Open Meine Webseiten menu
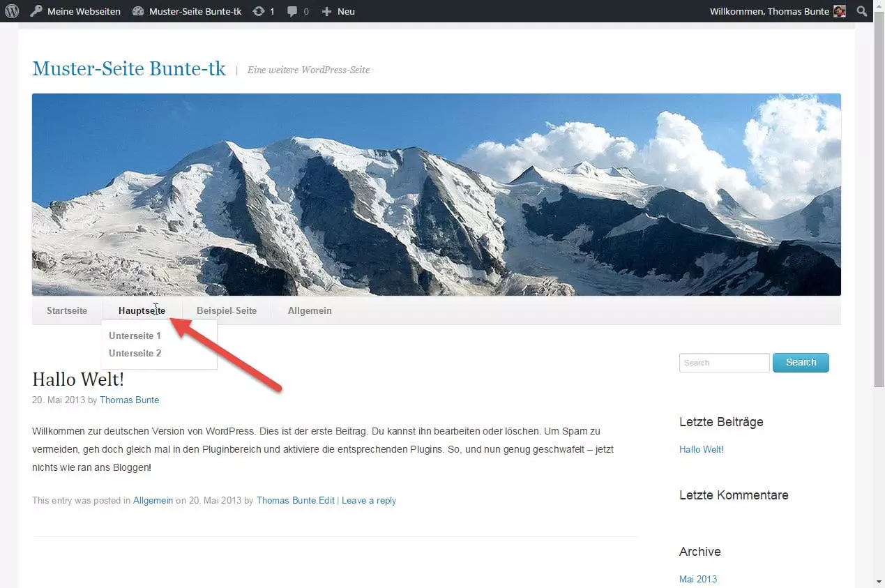The image size is (885, 588). (84, 11)
